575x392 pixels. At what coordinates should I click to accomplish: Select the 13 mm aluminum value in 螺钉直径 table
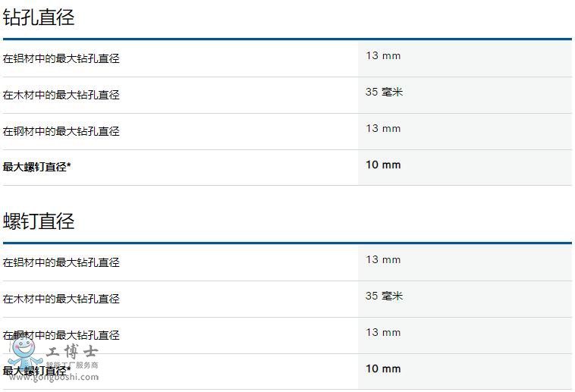coord(383,260)
